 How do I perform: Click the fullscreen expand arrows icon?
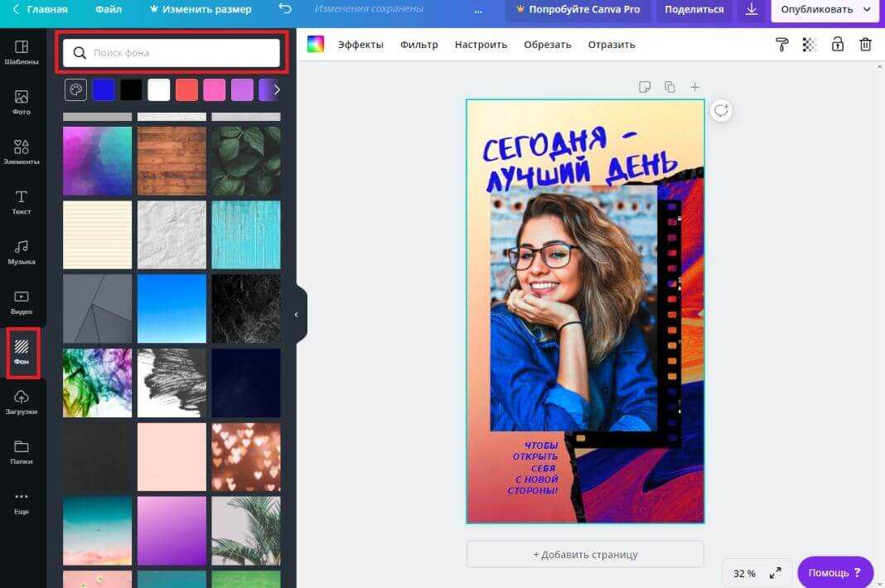point(776,573)
